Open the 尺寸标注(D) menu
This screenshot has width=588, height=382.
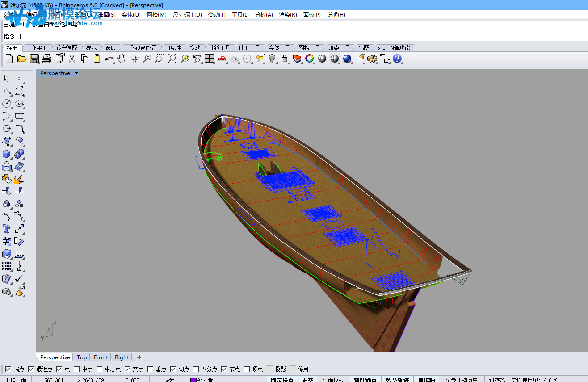coord(187,15)
